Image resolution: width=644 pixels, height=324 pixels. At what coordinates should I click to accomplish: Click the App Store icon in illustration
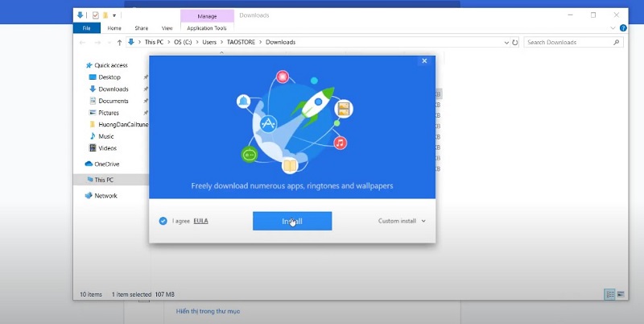click(268, 123)
